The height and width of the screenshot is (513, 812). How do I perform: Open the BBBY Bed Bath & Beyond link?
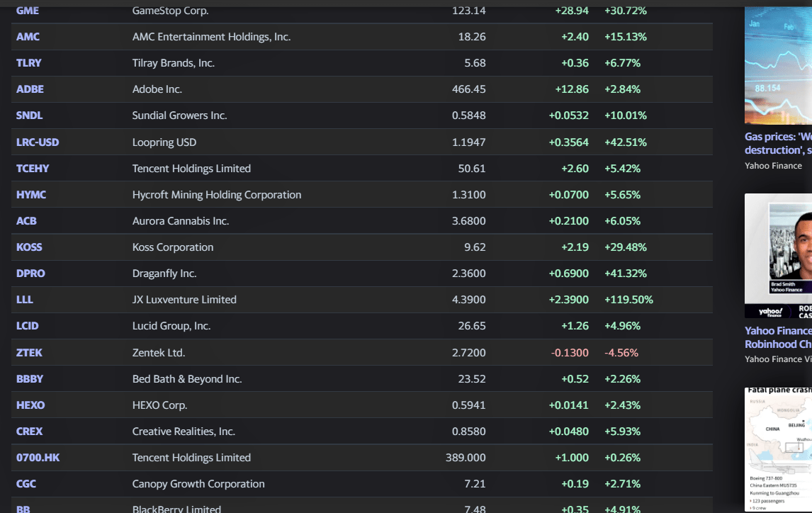28,378
